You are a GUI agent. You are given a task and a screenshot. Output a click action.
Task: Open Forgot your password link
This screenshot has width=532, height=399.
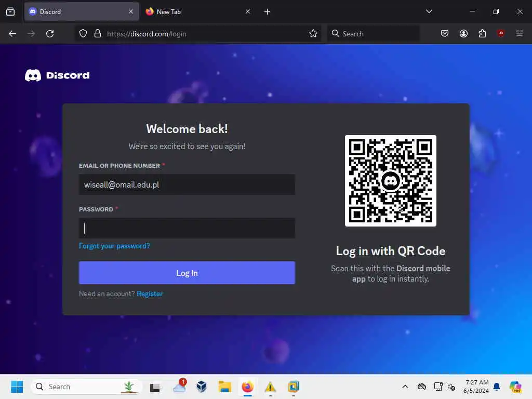[x=114, y=246]
